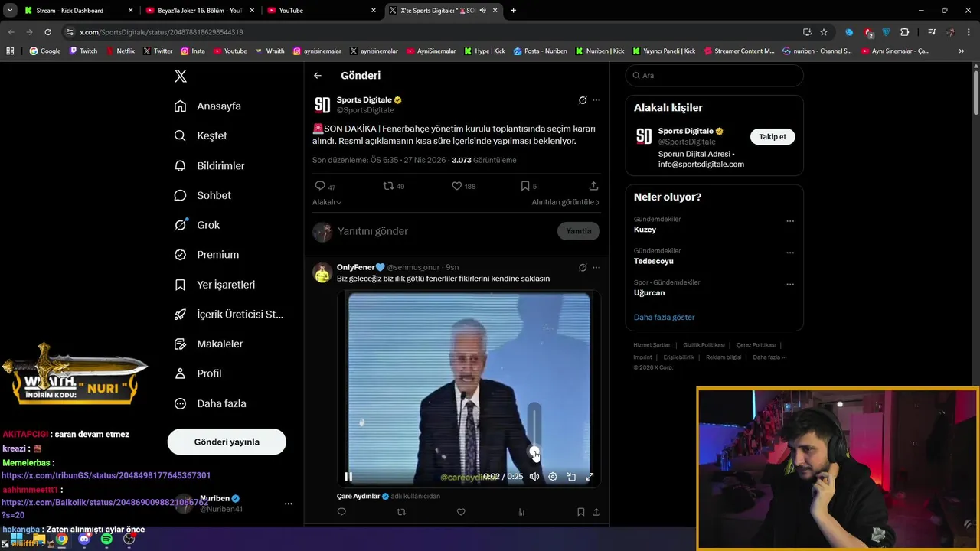Image resolution: width=980 pixels, height=551 pixels.
Task: Open Keşfet in the sidebar
Action: (x=201, y=135)
